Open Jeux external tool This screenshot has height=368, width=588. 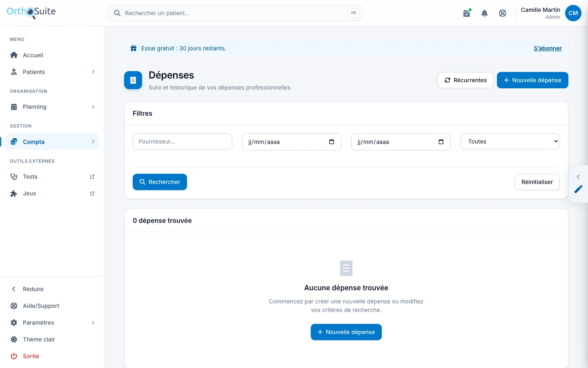52,193
